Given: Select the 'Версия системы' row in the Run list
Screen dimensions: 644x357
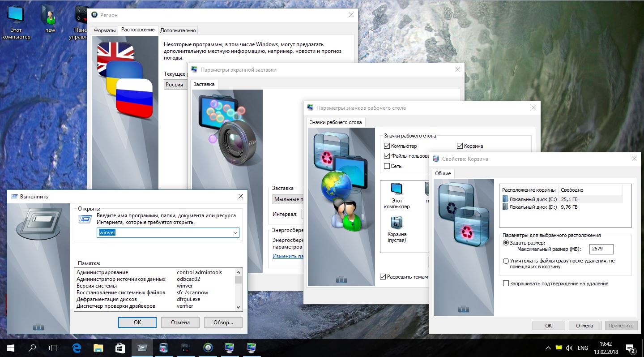Looking at the screenshot, I should [154, 286].
